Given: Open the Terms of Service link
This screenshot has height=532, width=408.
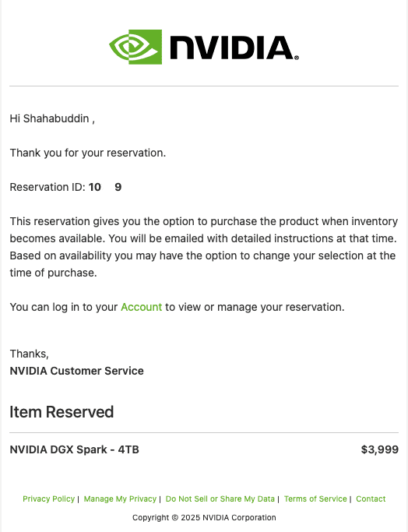Looking at the screenshot, I should (315, 499).
